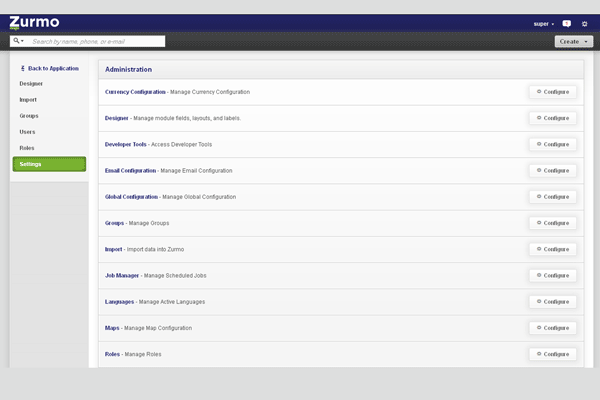600x400 pixels.
Task: Click the search magnifier scope icon
Action: pos(17,41)
